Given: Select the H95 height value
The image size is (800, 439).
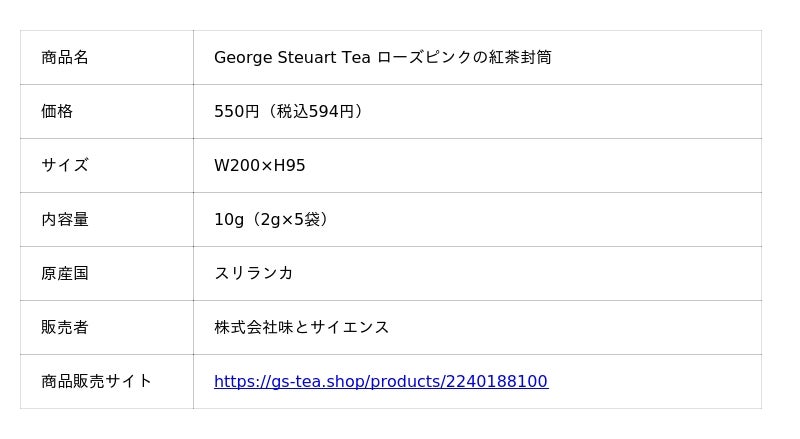Looking at the screenshot, I should point(290,165).
